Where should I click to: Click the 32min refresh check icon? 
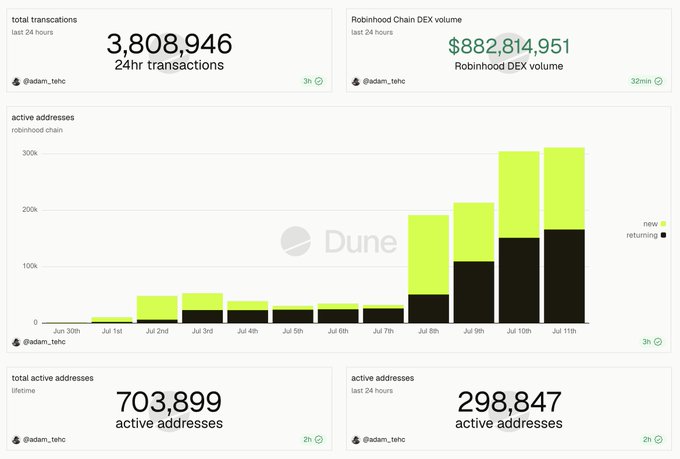click(658, 81)
